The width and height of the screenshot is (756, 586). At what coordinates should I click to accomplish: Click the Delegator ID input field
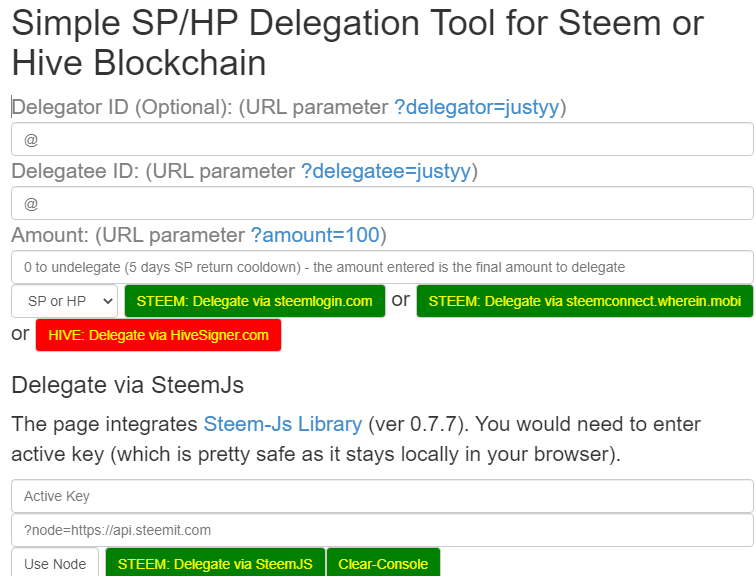[x=382, y=140]
